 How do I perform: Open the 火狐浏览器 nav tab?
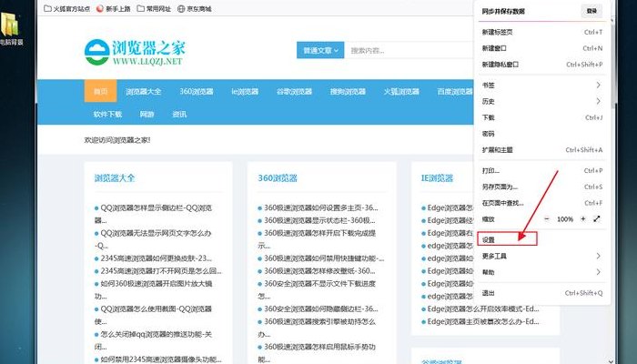[401, 91]
